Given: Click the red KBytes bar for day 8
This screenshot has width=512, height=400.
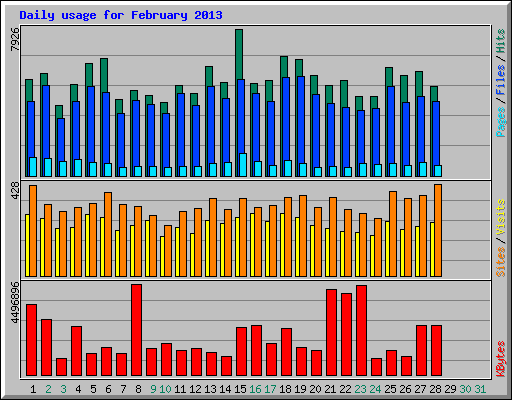Looking at the screenshot, I should 136,330.
